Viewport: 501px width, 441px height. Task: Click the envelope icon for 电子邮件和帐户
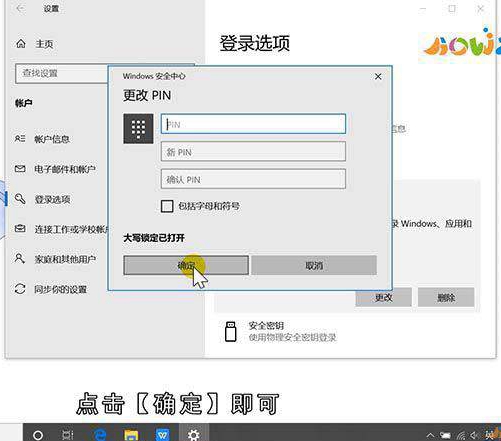(20, 169)
